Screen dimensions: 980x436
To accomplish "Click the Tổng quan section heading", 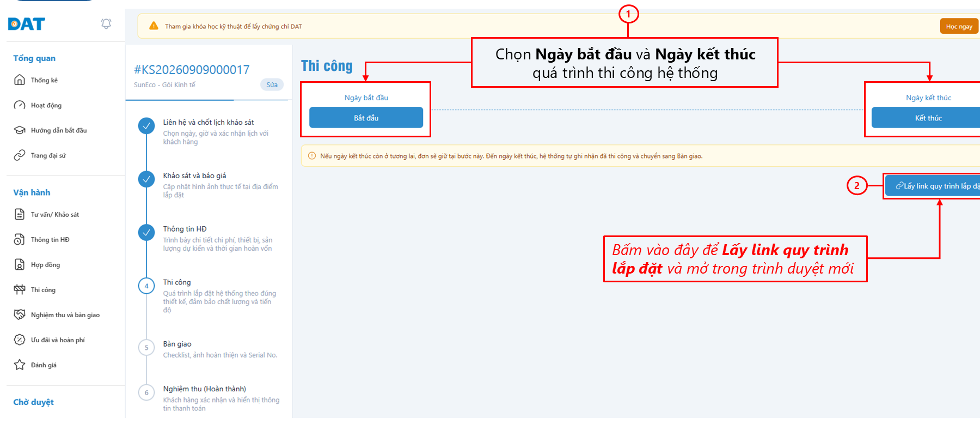I will click(34, 58).
